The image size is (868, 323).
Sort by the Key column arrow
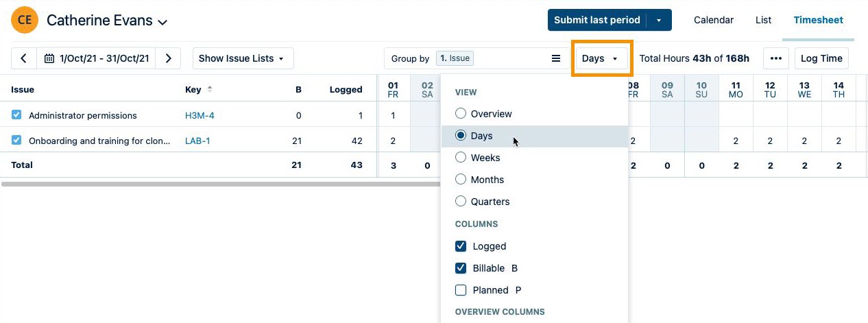(x=210, y=89)
